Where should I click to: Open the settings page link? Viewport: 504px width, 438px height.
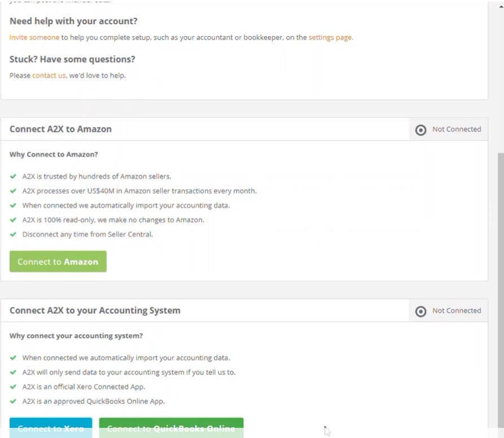point(330,37)
